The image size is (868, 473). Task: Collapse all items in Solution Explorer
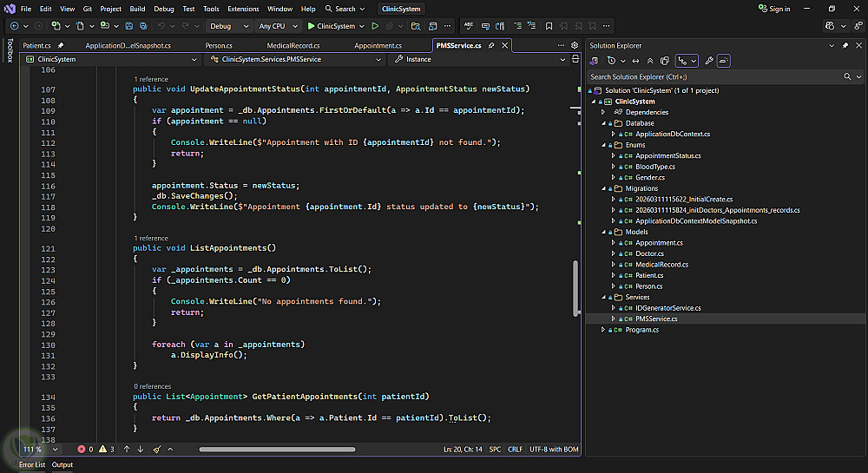coord(650,61)
